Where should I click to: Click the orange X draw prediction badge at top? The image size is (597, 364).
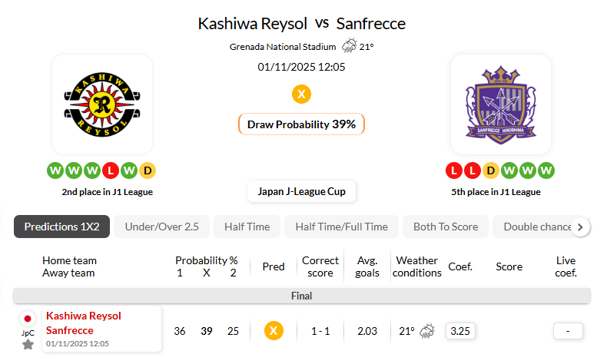click(302, 94)
